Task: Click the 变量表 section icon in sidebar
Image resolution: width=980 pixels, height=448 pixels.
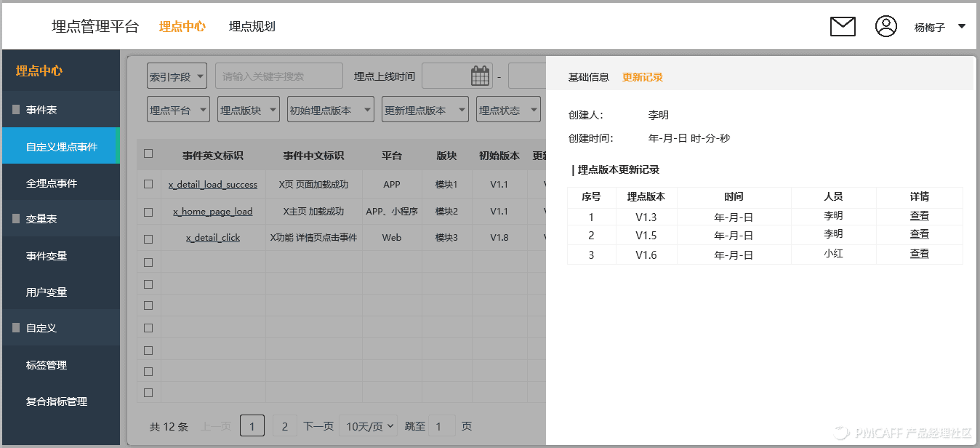Action: 16,218
